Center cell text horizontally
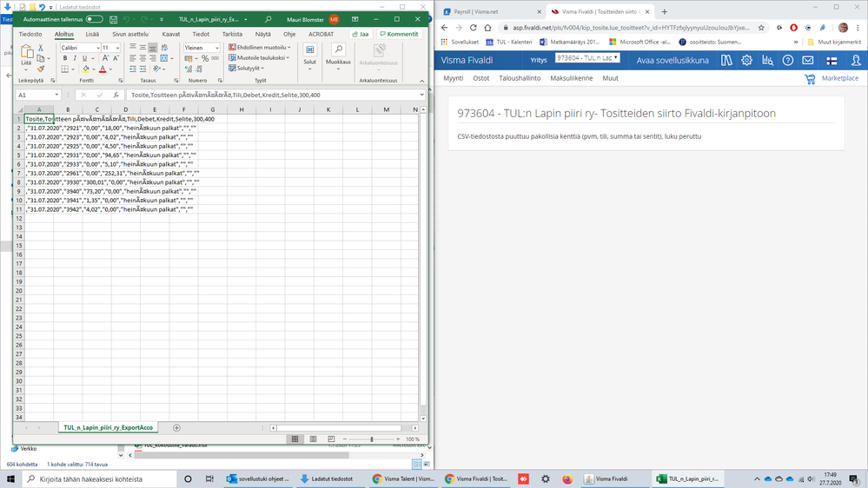 coord(142,58)
